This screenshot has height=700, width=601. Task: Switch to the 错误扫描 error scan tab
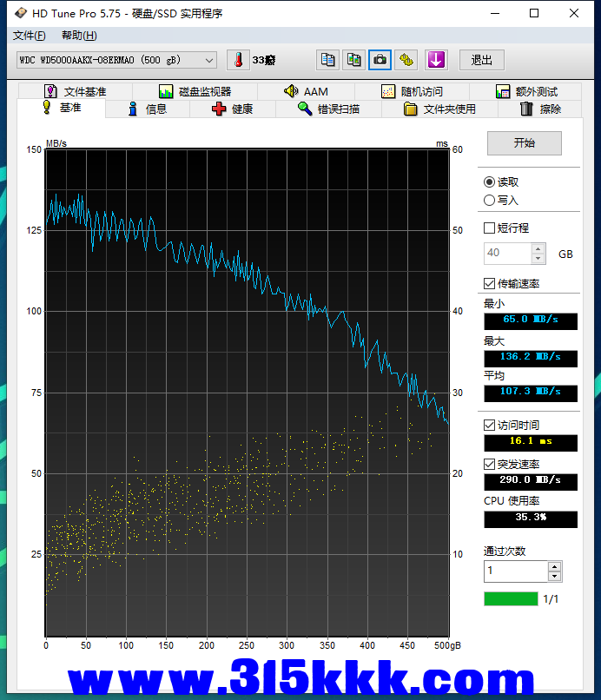click(327, 109)
